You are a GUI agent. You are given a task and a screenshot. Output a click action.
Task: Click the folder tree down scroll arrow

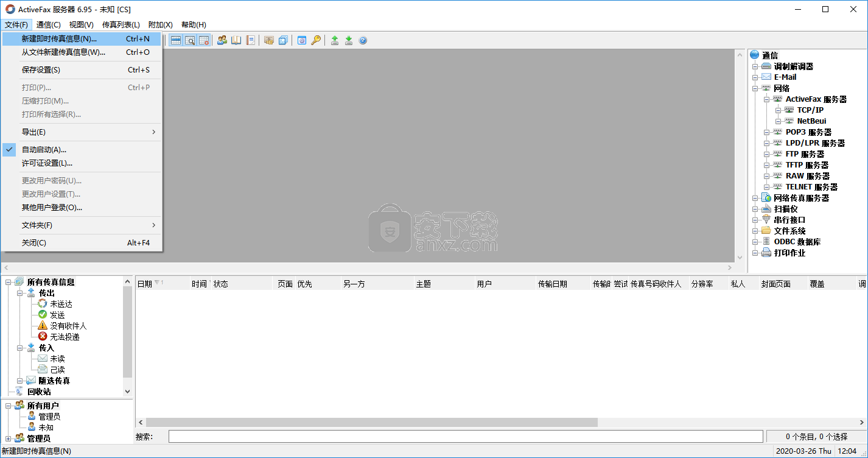pyautogui.click(x=128, y=392)
